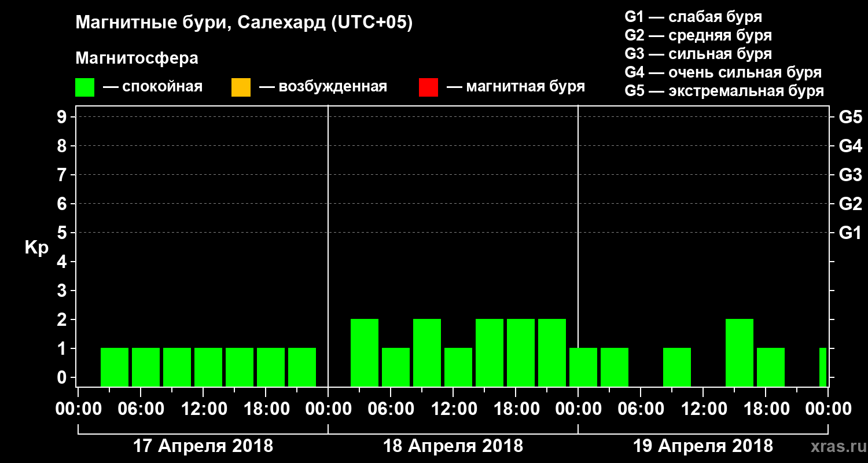The width and height of the screenshot is (868, 463).
Task: Click the «— спокойная» legend text
Action: 153,87
